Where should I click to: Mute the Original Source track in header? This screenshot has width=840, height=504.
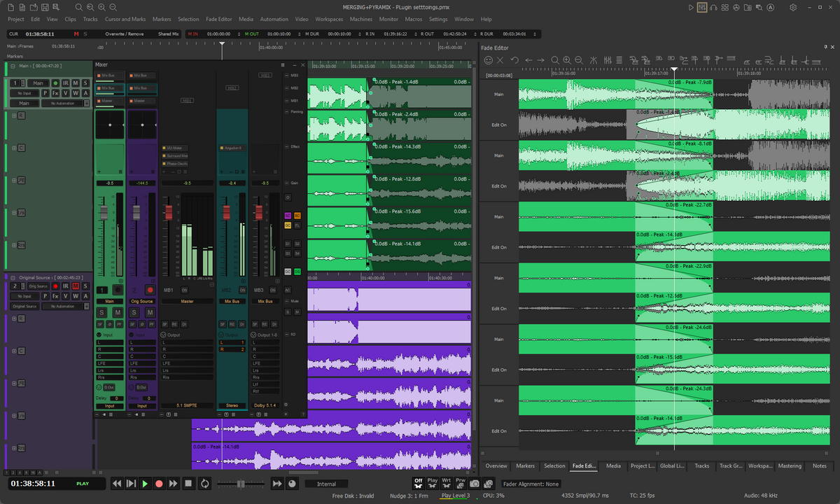(x=76, y=286)
